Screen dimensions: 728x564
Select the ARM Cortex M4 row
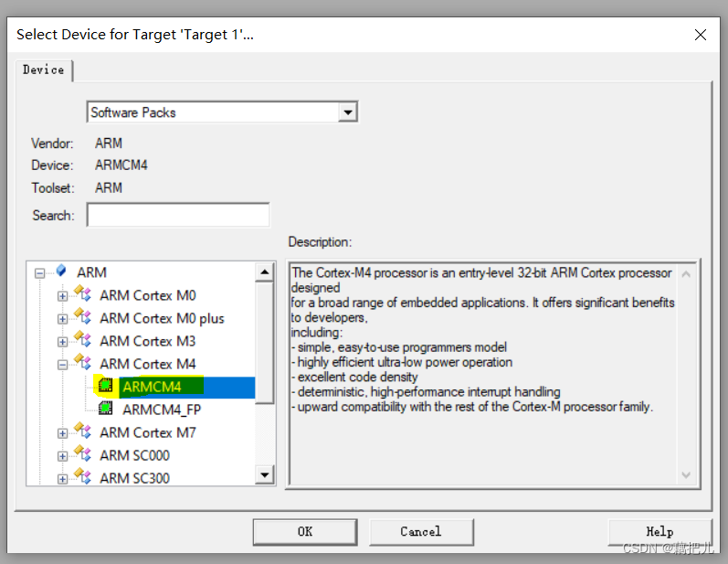(148, 364)
